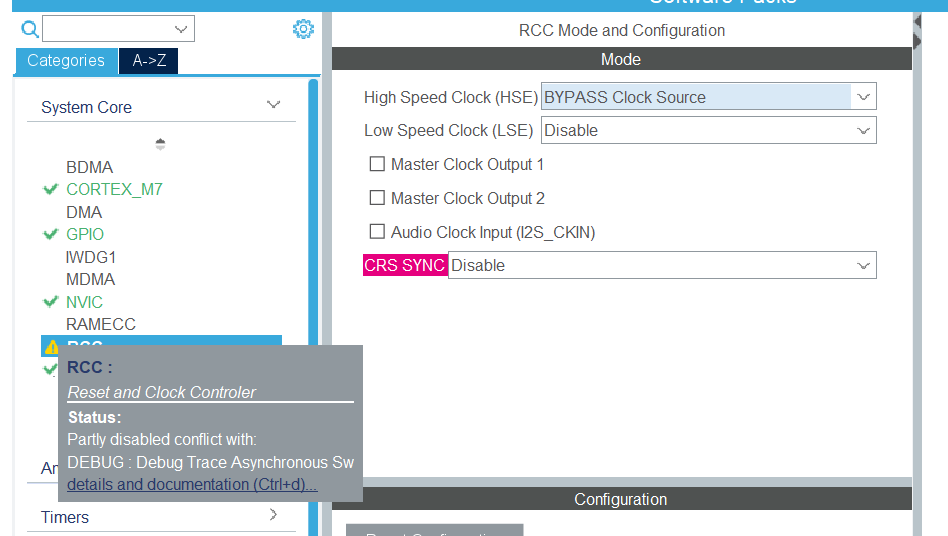Click the green check beside CORTEX_M7
This screenshot has height=536, width=948.
51,189
